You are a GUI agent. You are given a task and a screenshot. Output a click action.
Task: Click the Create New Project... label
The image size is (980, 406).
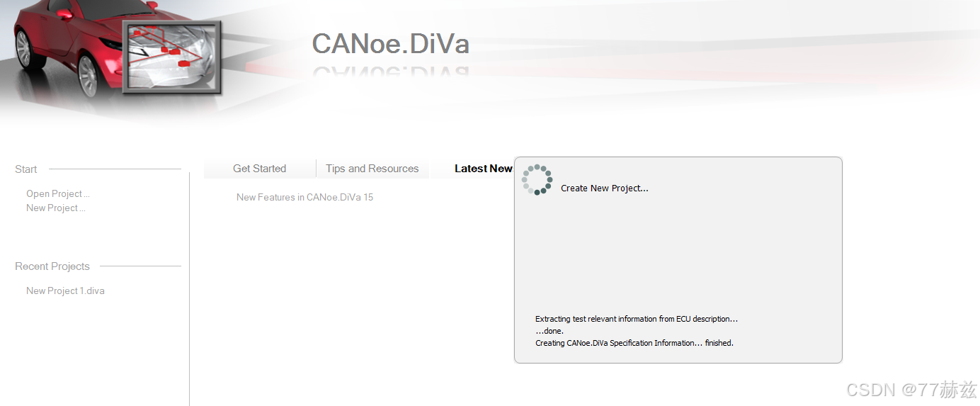(604, 188)
